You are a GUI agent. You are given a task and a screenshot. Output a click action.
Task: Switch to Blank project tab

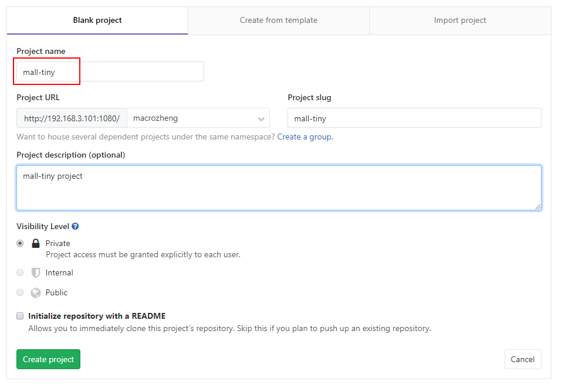[97, 21]
